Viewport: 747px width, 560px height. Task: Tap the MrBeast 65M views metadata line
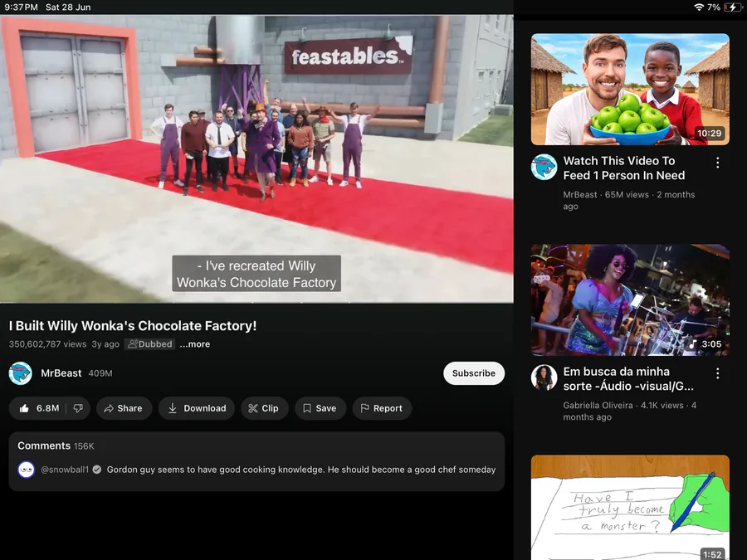pos(629,201)
